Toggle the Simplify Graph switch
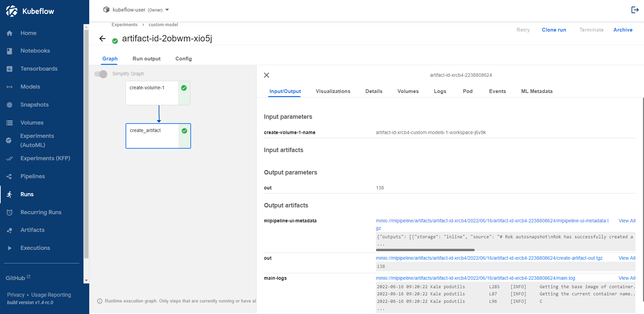The image size is (644, 314). coord(101,74)
